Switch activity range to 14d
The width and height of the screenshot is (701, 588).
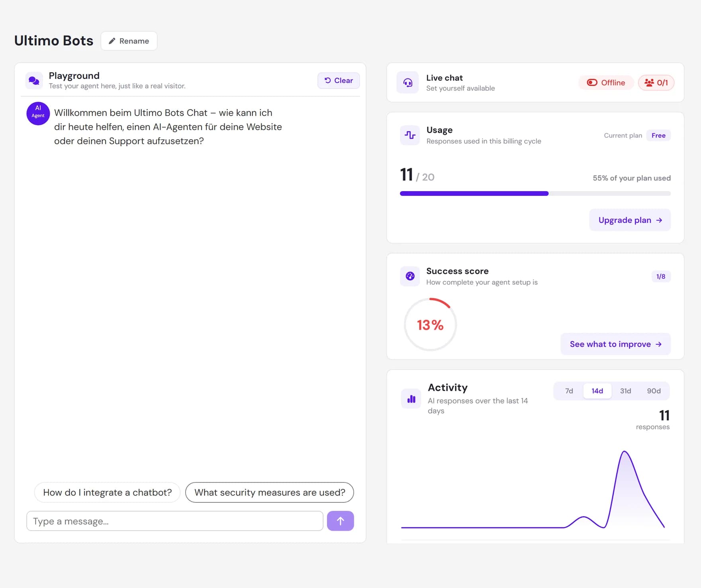click(597, 391)
